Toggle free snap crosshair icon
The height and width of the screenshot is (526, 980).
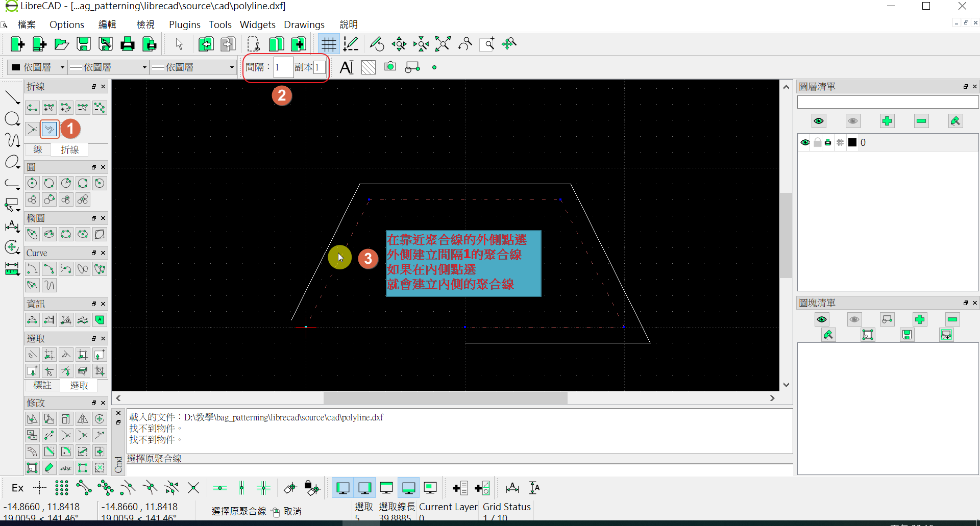click(39, 488)
